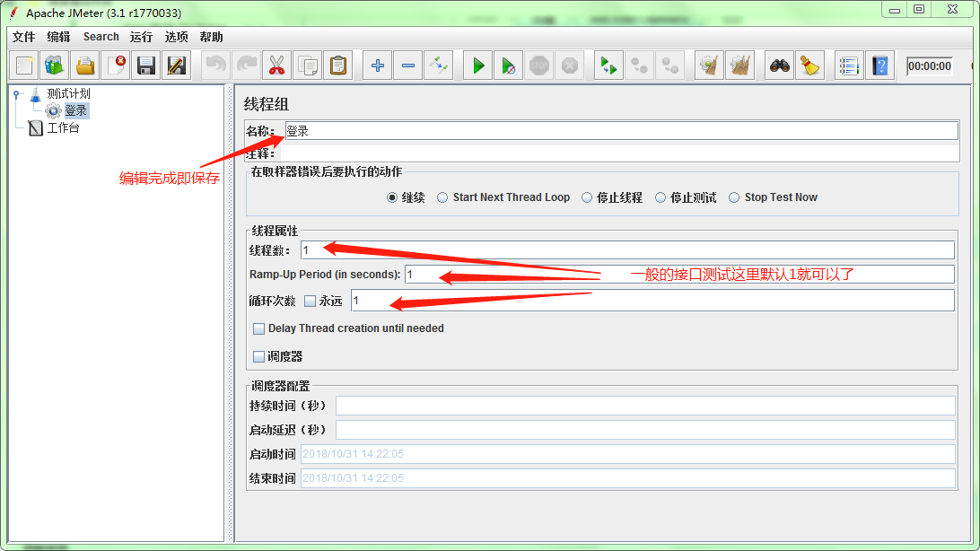Click the Close test plan icon
Image resolution: width=980 pixels, height=551 pixels.
[x=116, y=66]
